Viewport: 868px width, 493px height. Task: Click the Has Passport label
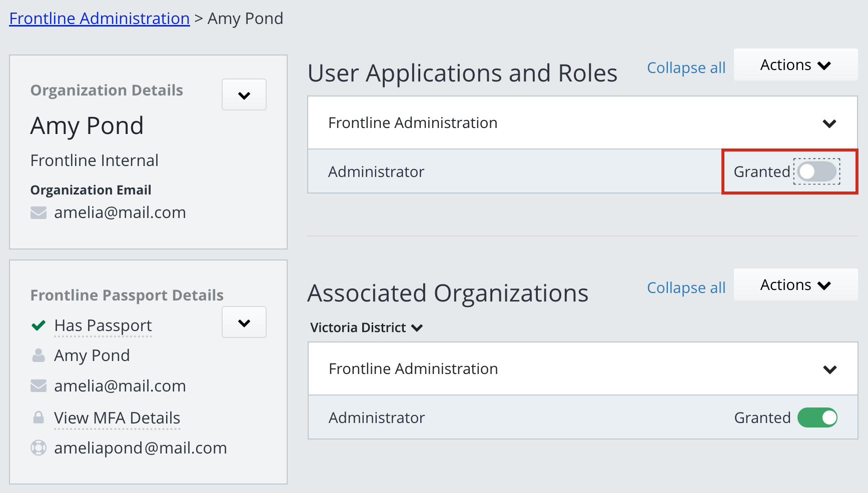[x=103, y=325]
